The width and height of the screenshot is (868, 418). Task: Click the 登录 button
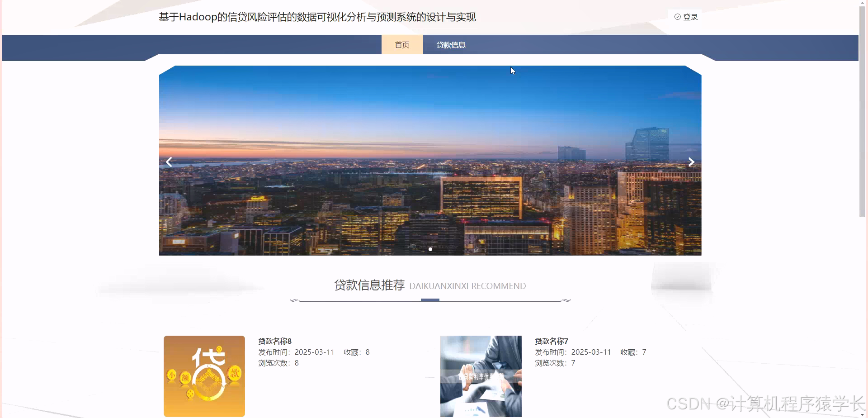pyautogui.click(x=689, y=17)
